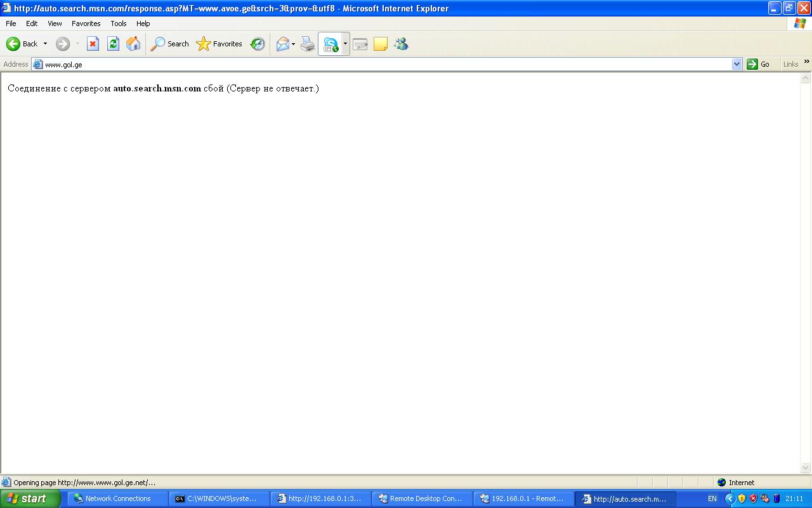This screenshot has height=508, width=812.
Task: Open the Back history dropdown arrow
Action: 45,44
